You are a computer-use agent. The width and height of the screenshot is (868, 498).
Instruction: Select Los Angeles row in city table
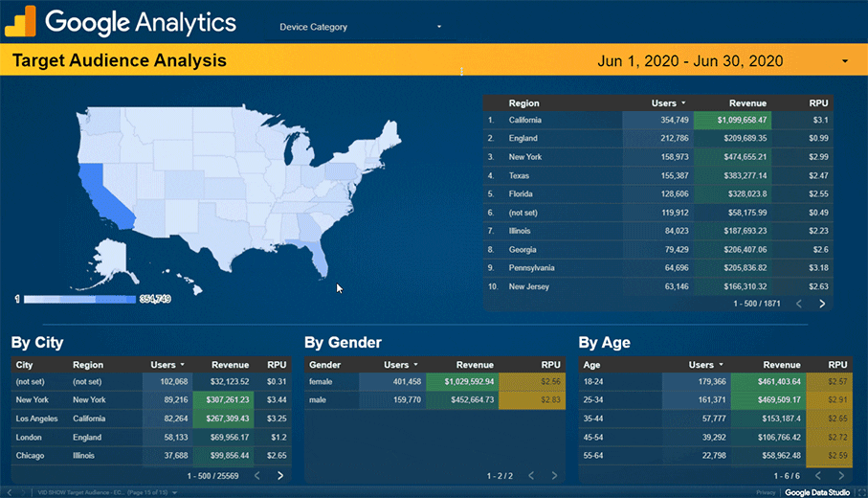(x=151, y=419)
